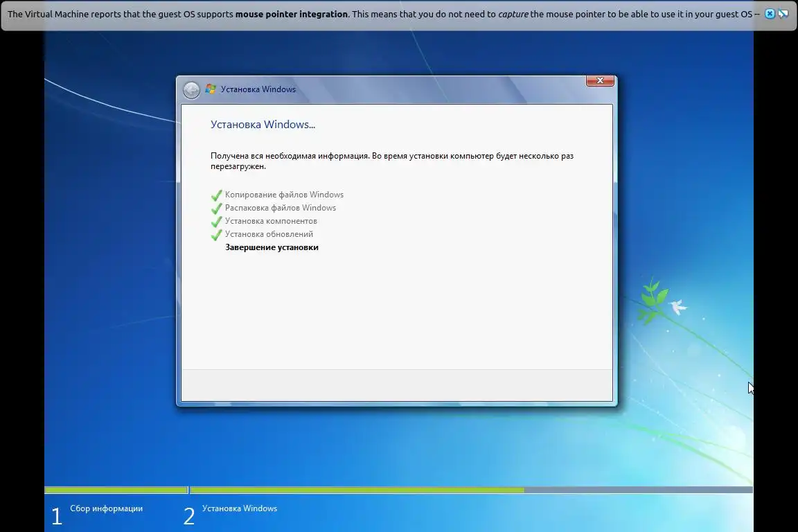Click the Windows flag logo in title bar
This screenshot has height=532, width=798.
pyautogui.click(x=211, y=89)
